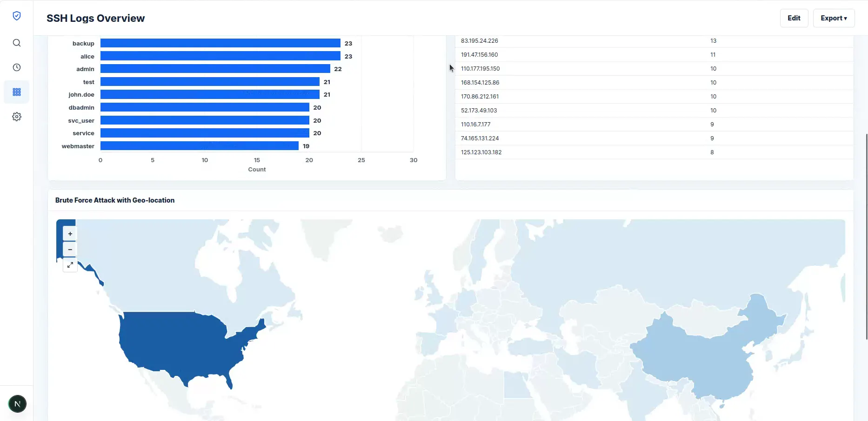Screen dimensions: 868x421
Task: Click the admin bar in chart
Action: (215, 69)
